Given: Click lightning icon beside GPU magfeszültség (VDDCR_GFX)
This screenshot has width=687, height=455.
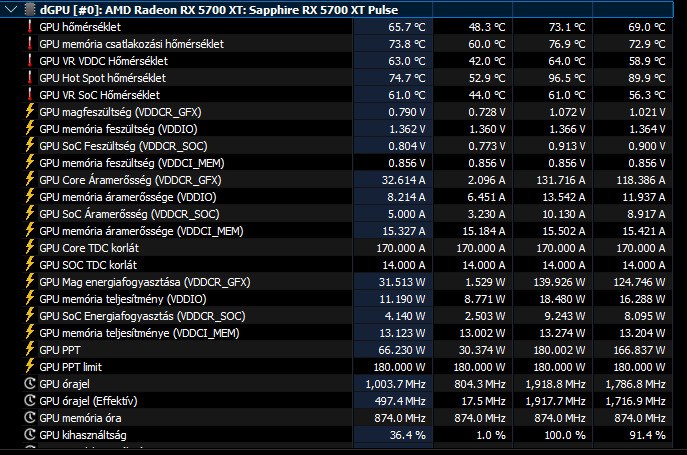Looking at the screenshot, I should pyautogui.click(x=30, y=111).
